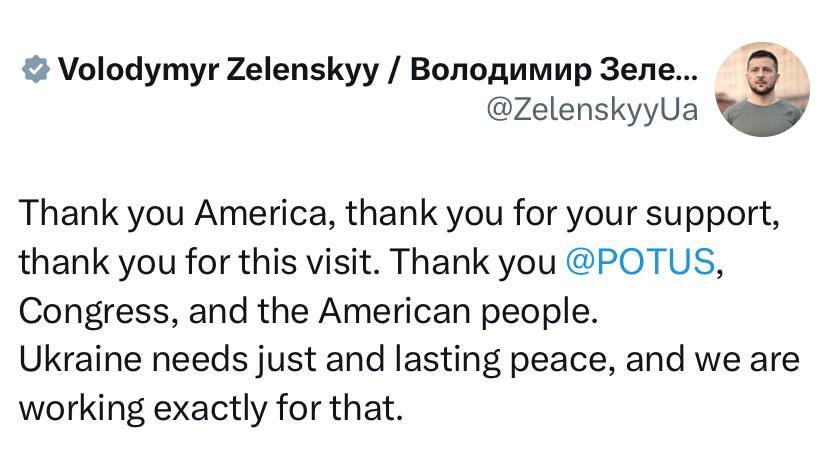828x451 pixels.
Task: Click the slash separating the two names
Action: [394, 71]
